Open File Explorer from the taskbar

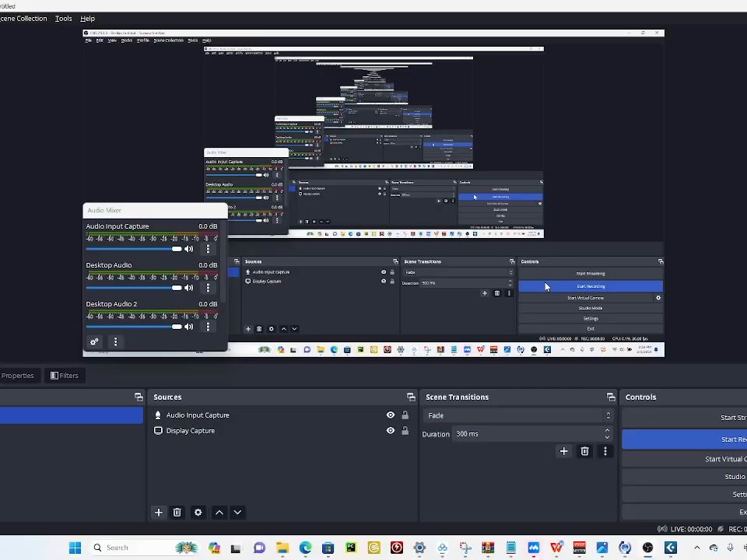pyautogui.click(x=282, y=548)
